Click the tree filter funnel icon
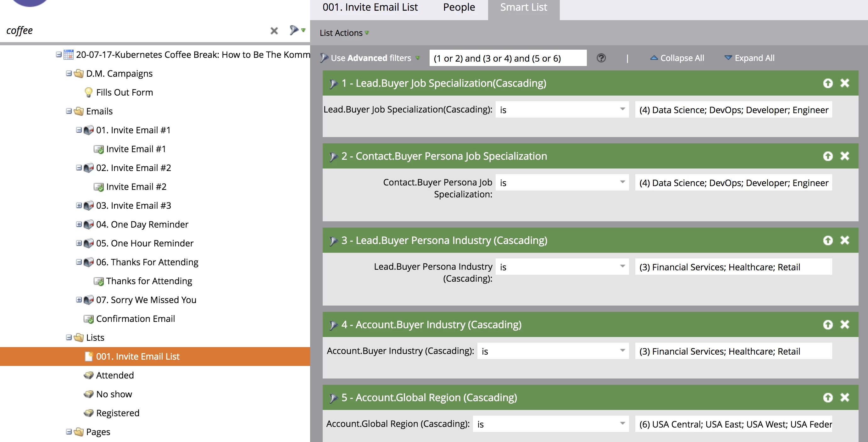Image resolution: width=868 pixels, height=442 pixels. pyautogui.click(x=294, y=30)
